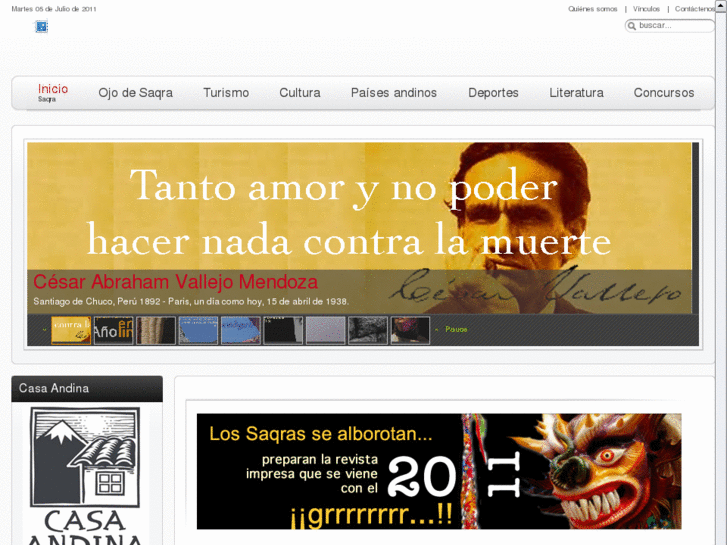Image resolution: width=727 pixels, height=545 pixels.
Task: Open the Ojo de Saqra menu
Action: [x=135, y=93]
